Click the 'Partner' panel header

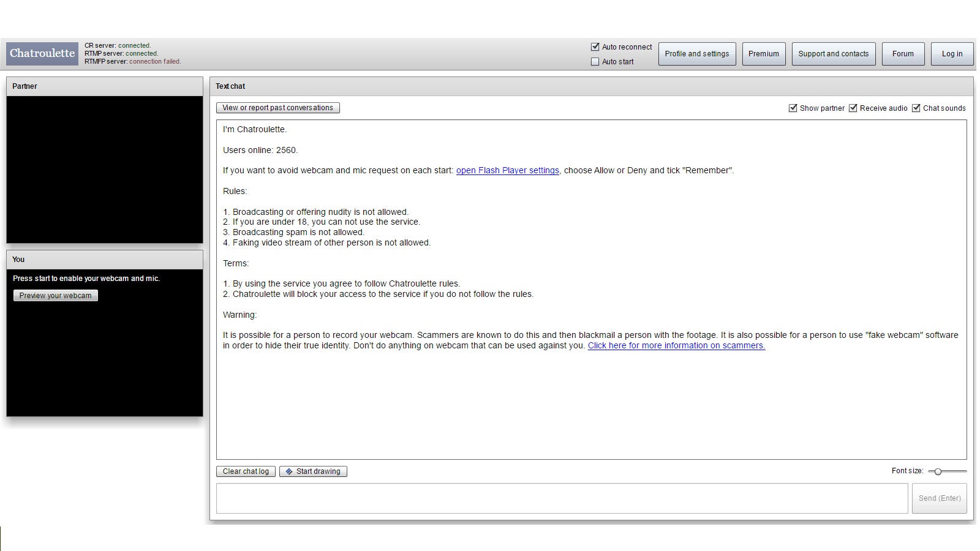coord(105,86)
